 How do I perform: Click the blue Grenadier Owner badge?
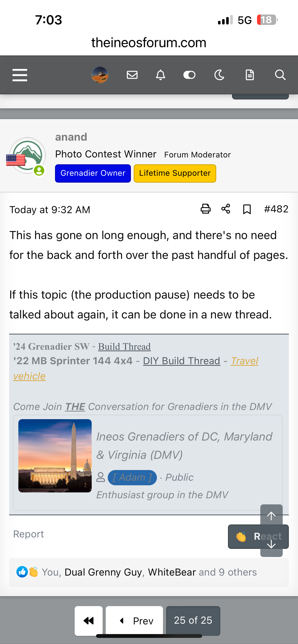tap(93, 173)
